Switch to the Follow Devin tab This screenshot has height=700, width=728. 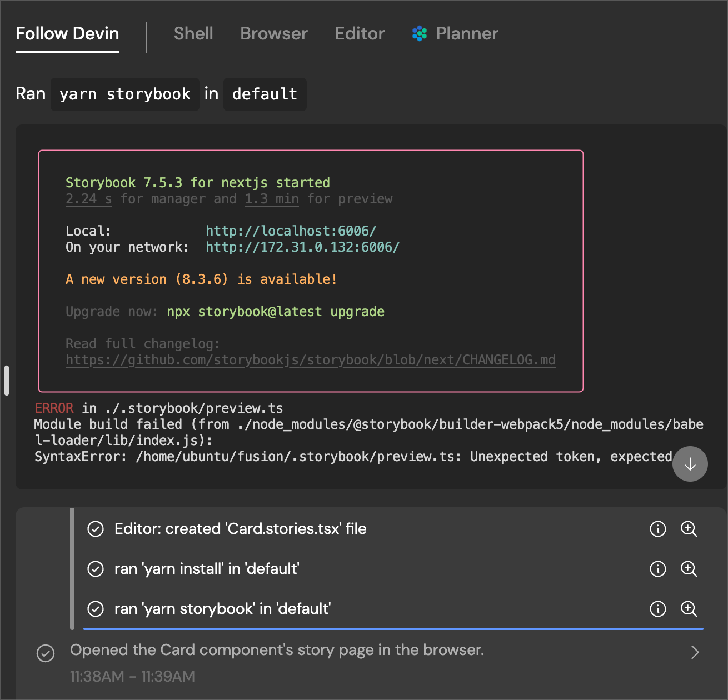(x=67, y=34)
